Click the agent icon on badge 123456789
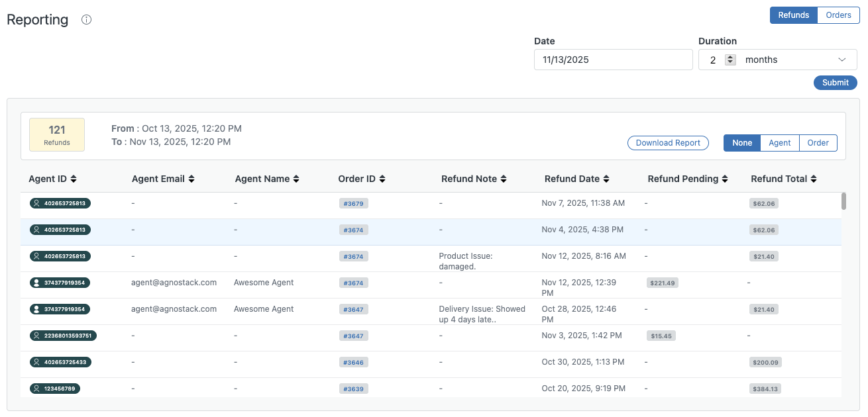868x417 pixels. [37, 389]
